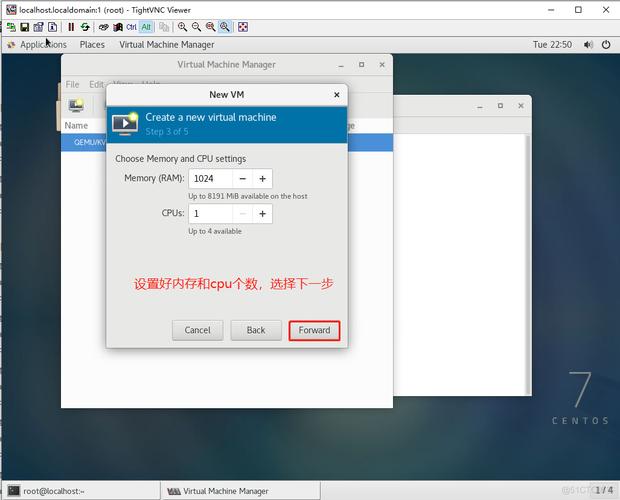This screenshot has width=620, height=500.
Task: Decrease Memory (RAM) with minus button
Action: point(243,179)
